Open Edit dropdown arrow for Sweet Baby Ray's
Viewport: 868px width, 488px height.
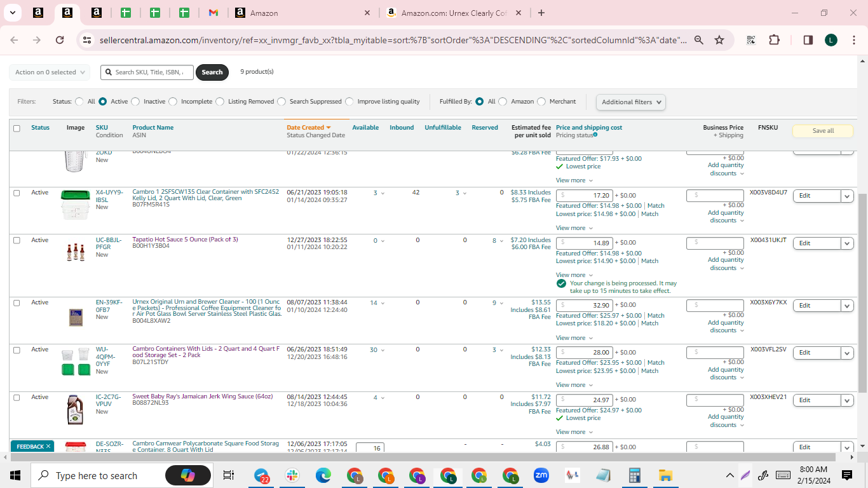pyautogui.click(x=847, y=400)
